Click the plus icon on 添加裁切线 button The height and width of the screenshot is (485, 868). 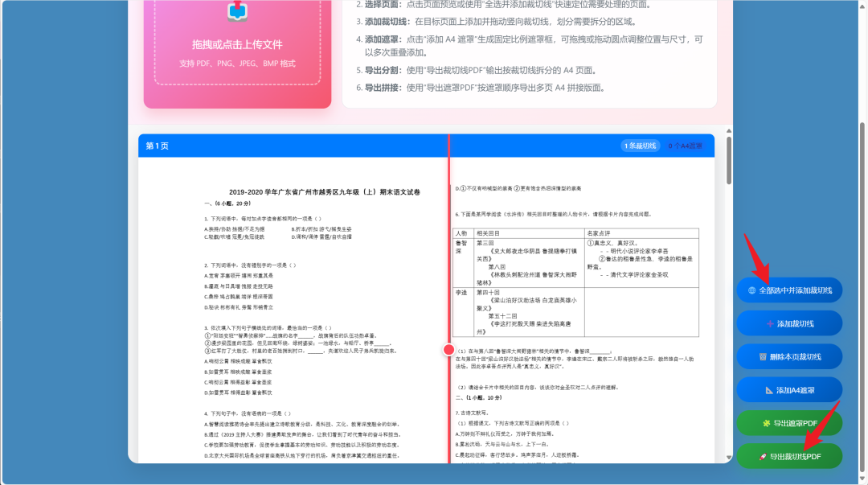[769, 323]
